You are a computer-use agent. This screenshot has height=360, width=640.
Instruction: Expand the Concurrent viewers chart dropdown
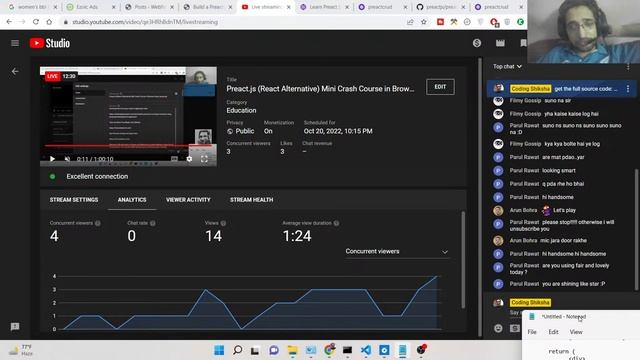(397, 251)
